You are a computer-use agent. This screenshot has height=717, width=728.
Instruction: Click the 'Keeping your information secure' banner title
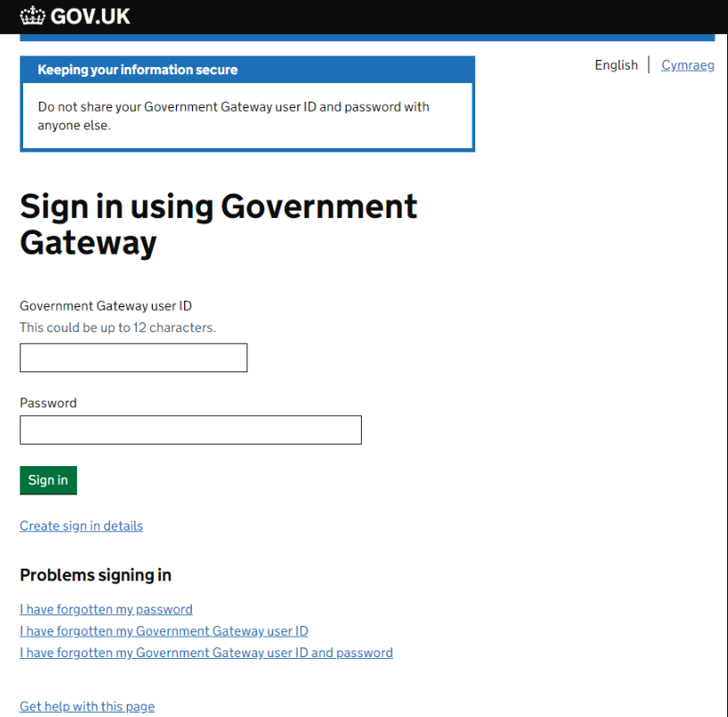coord(138,70)
